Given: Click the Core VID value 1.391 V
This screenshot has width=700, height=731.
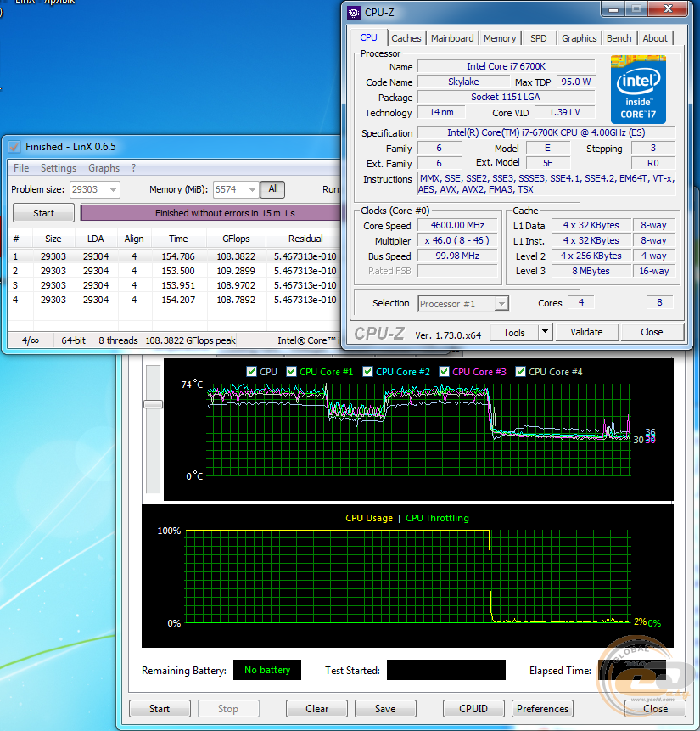Looking at the screenshot, I should 564,112.
